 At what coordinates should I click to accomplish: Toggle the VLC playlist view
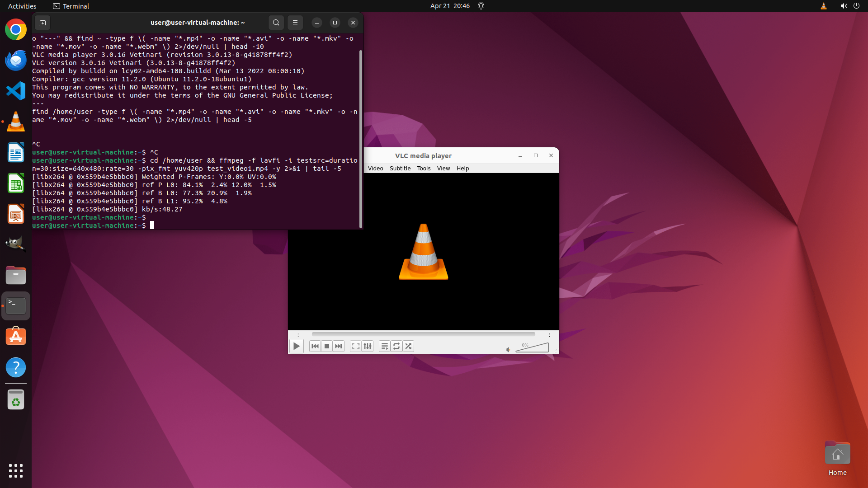(385, 346)
